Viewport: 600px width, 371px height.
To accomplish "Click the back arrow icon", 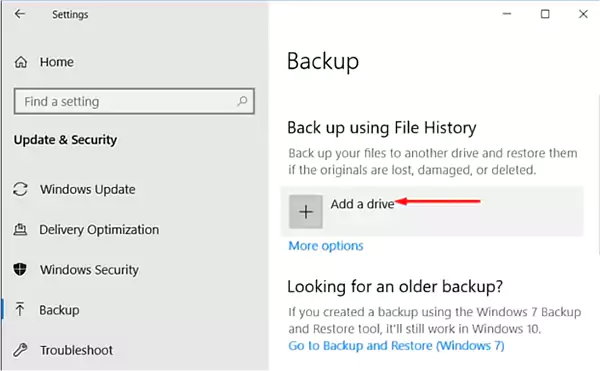I will pos(20,14).
